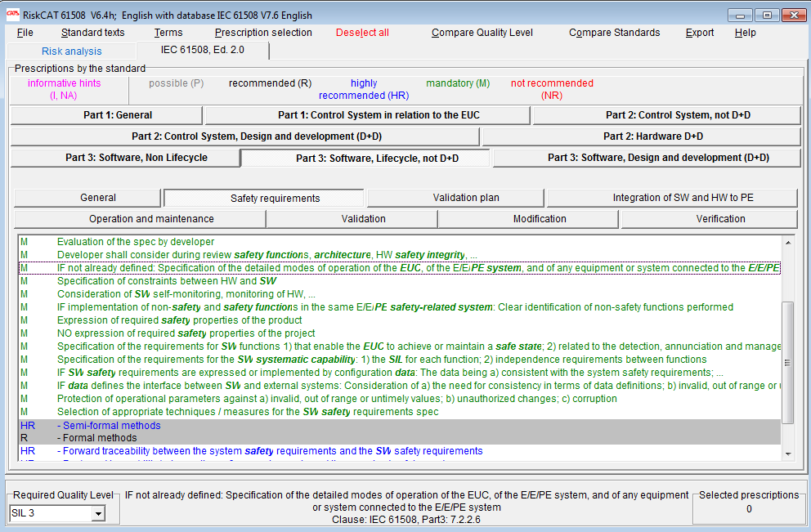Click the RiskCAT application icon in title bar
The width and height of the screenshot is (811, 532).
click(x=13, y=15)
